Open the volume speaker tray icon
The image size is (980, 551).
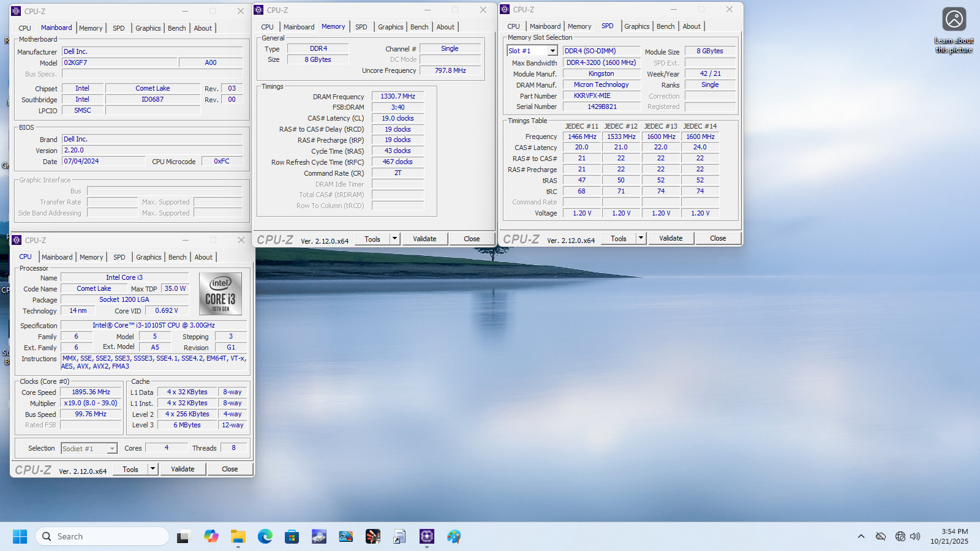pyautogui.click(x=915, y=536)
